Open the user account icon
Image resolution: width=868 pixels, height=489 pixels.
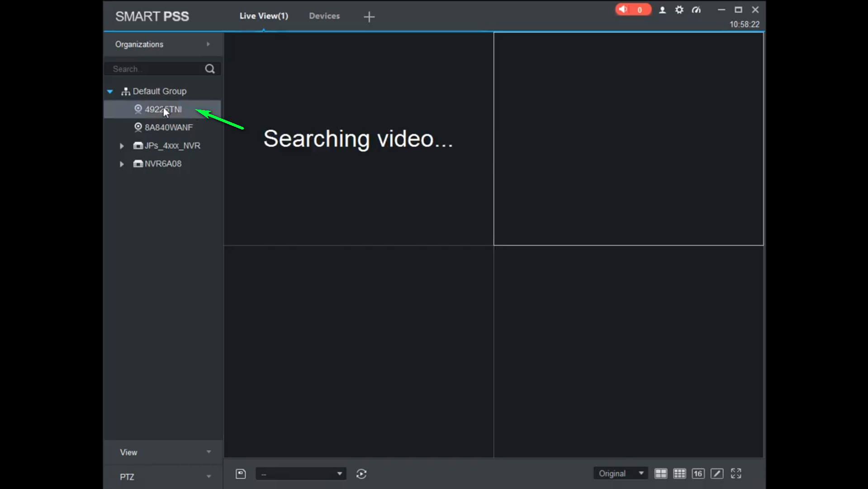pos(662,10)
